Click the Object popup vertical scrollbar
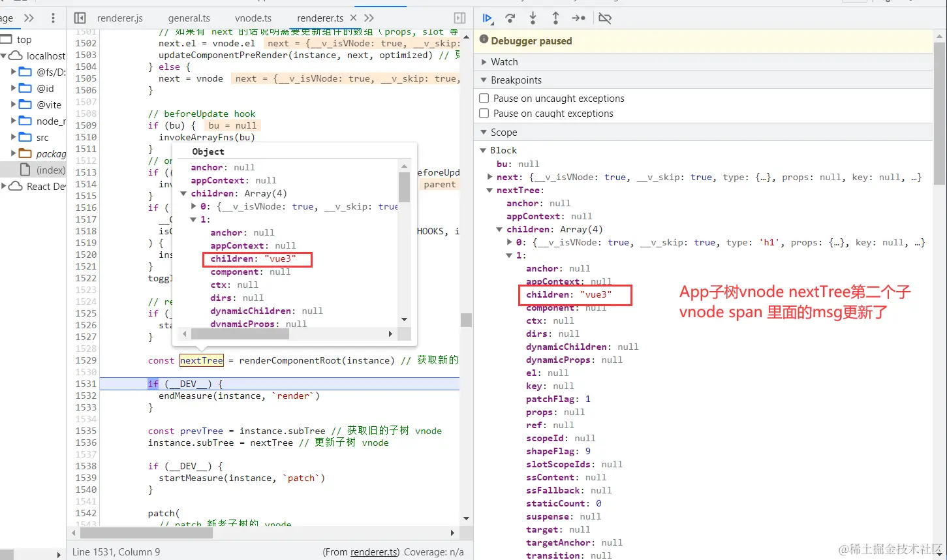 click(x=405, y=187)
